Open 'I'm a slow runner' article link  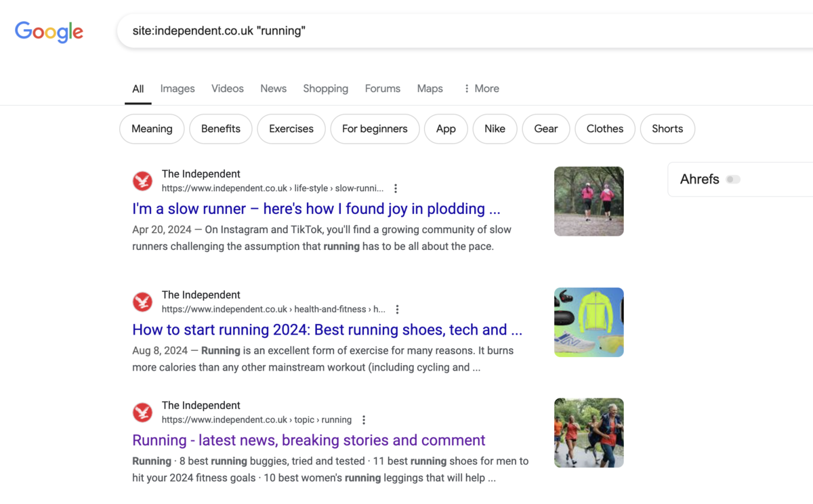point(316,209)
